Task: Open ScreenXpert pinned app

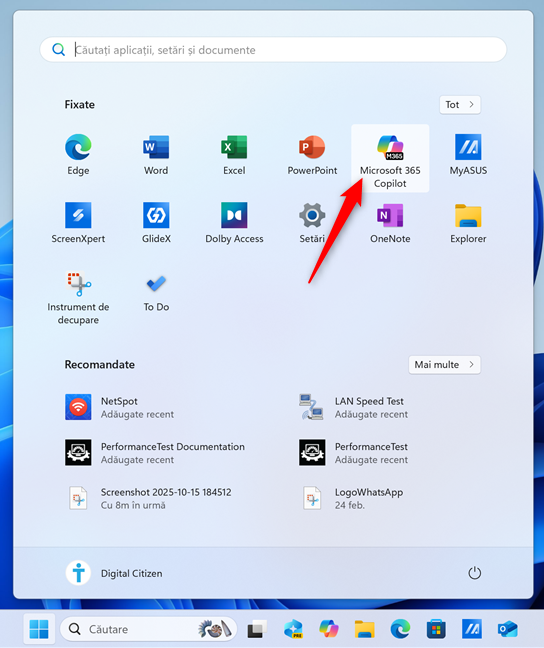Action: pyautogui.click(x=78, y=223)
